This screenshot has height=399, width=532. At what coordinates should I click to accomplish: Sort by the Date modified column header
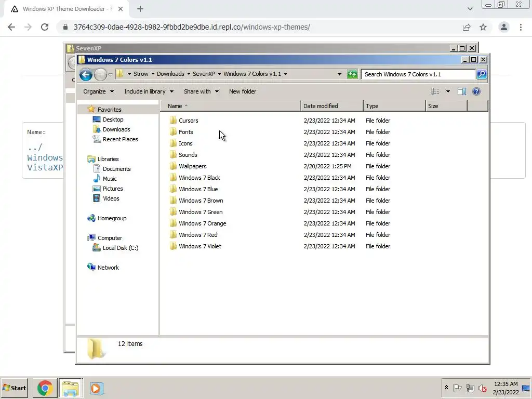click(332, 106)
